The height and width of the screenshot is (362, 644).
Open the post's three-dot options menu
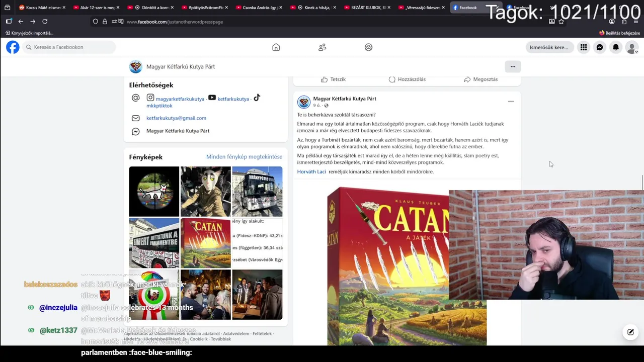click(511, 102)
